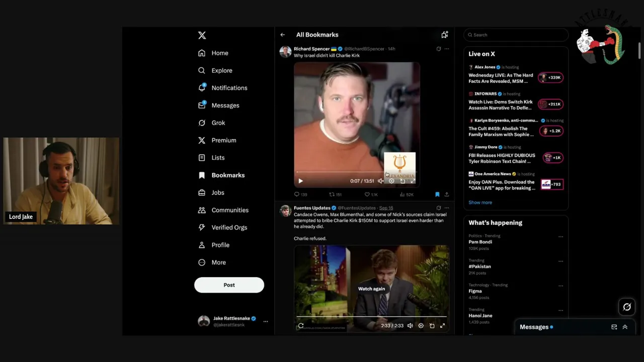Click the Jobs briefcase icon
Viewport: 644px width, 362px height.
point(202,193)
